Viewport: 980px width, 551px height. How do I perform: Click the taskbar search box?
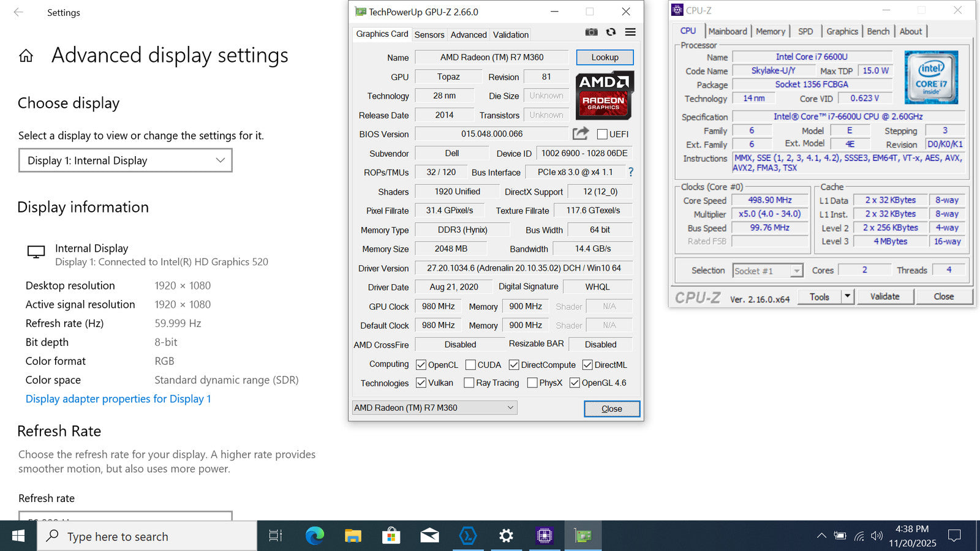(x=147, y=536)
